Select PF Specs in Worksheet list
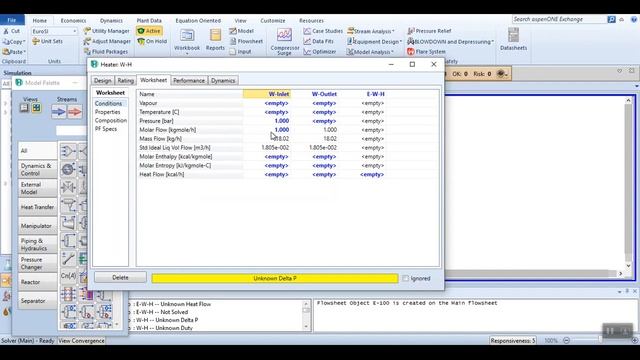 (x=106, y=129)
